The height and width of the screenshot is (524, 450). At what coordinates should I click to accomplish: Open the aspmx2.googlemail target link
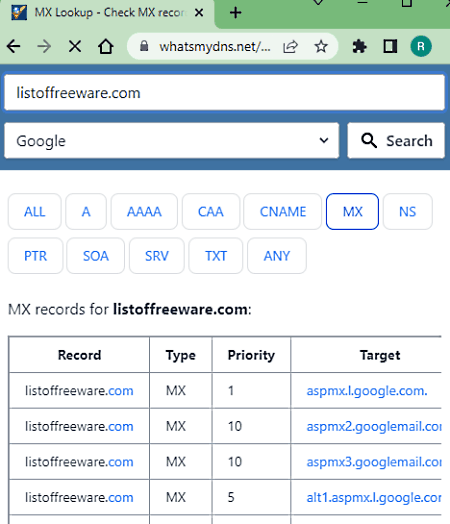coord(374,426)
